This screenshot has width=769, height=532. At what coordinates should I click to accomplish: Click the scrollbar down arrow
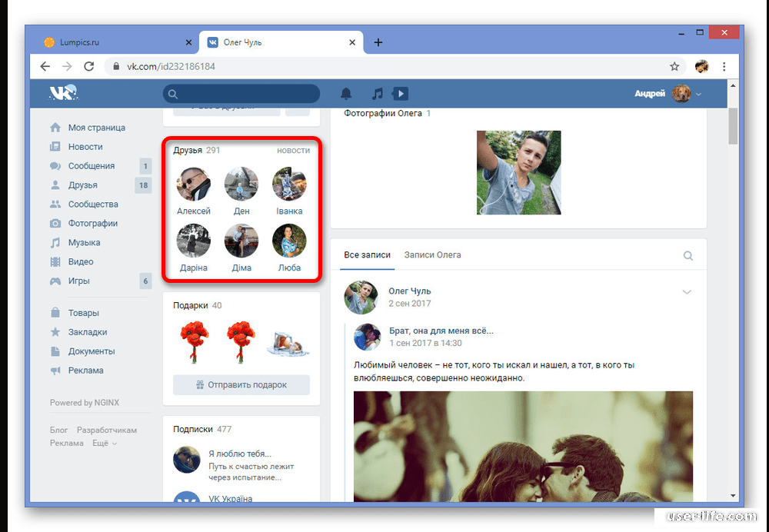(x=733, y=496)
